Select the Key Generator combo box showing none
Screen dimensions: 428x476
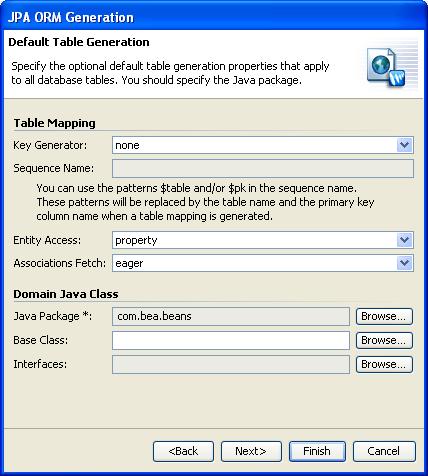(x=263, y=145)
